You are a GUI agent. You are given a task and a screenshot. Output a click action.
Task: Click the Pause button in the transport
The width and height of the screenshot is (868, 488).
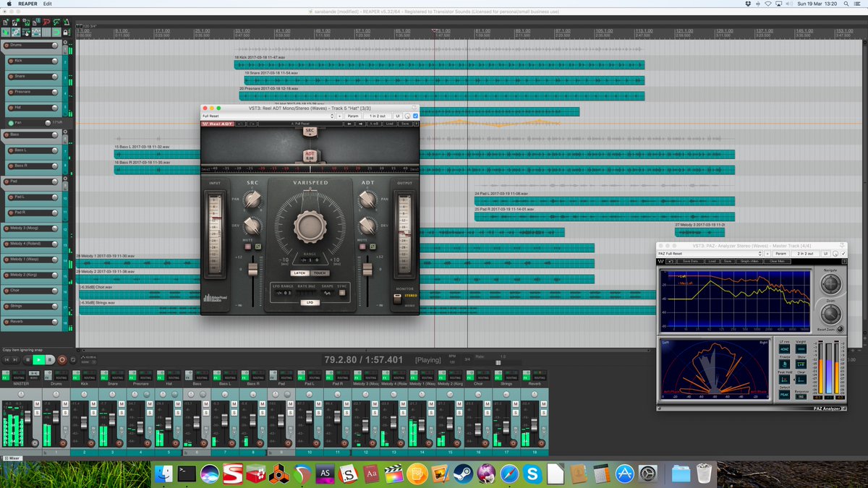[50, 359]
